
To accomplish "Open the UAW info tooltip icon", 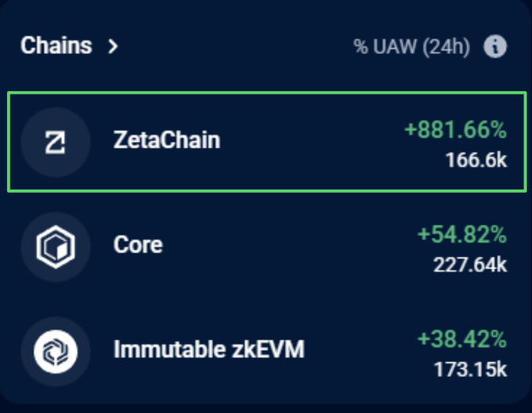I will tap(494, 46).
